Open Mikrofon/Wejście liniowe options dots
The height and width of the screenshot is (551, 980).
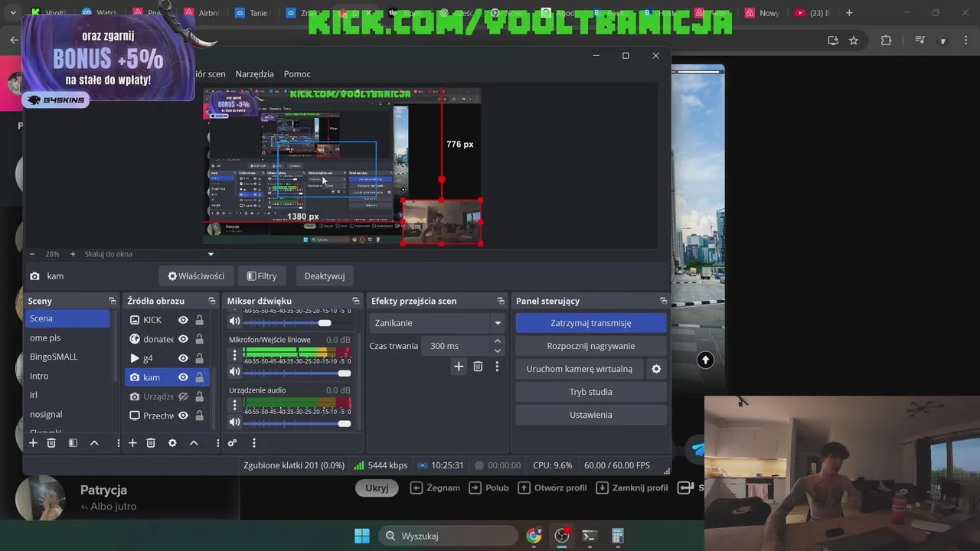(x=235, y=354)
